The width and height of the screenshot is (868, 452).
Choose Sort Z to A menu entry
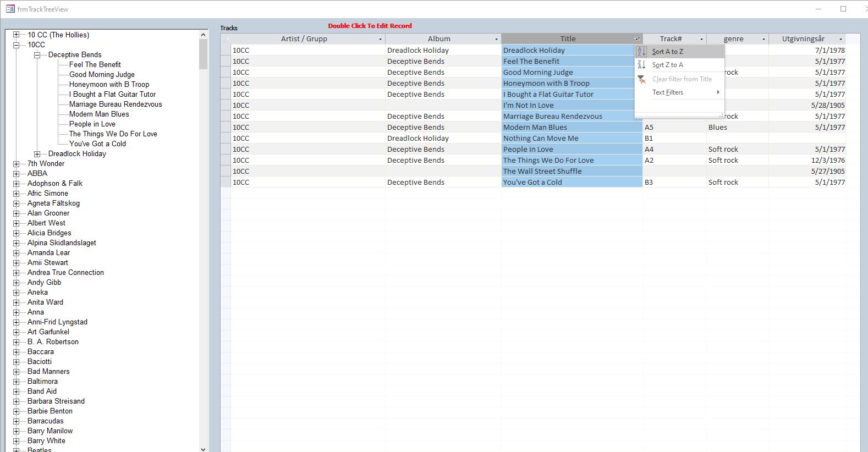(x=679, y=65)
